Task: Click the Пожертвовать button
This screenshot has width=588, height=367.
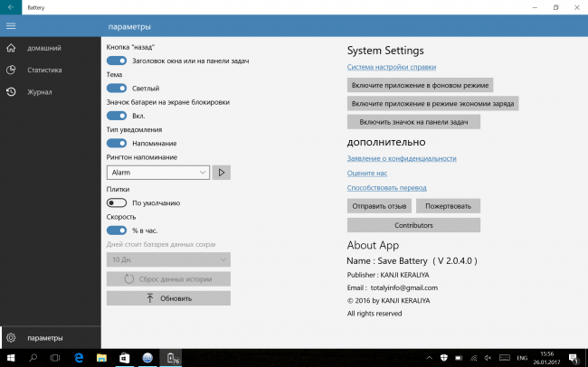Action: (x=448, y=206)
